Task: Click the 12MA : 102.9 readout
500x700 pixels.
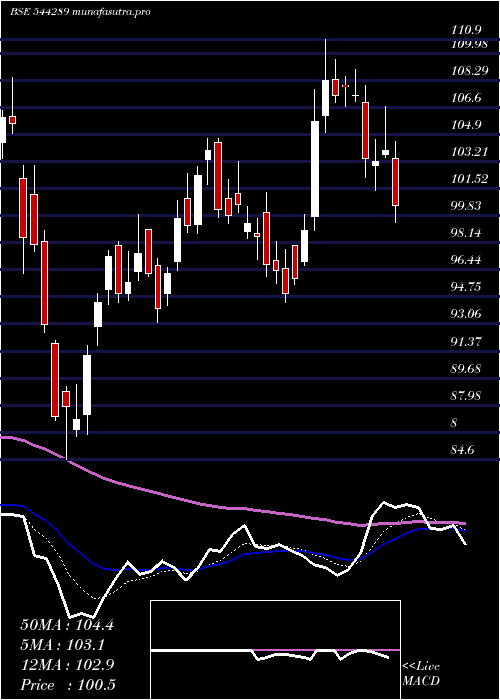Action: 67,665
